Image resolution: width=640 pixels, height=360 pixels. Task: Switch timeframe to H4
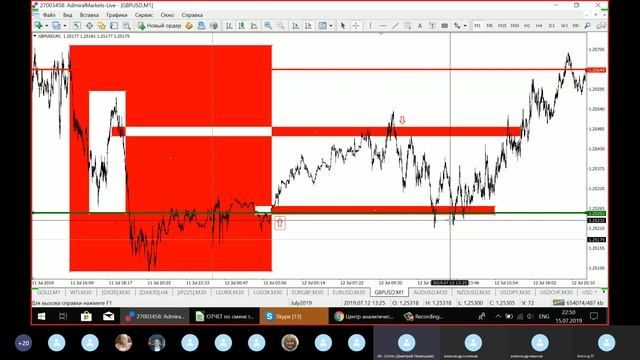539,26
